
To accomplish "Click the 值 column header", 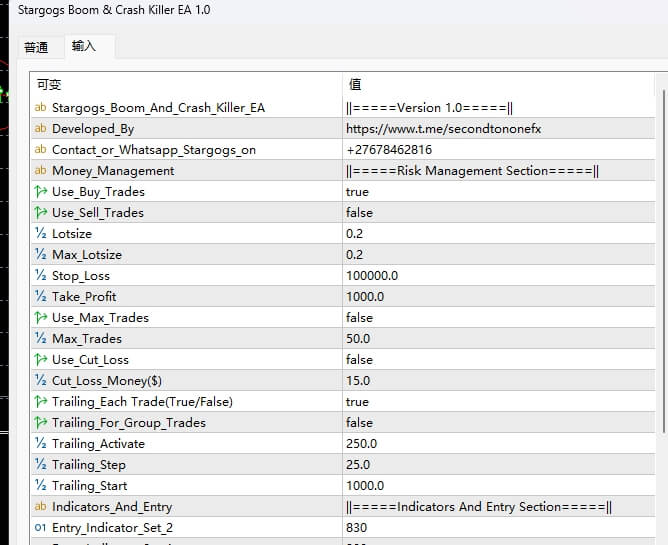I will click(x=355, y=85).
